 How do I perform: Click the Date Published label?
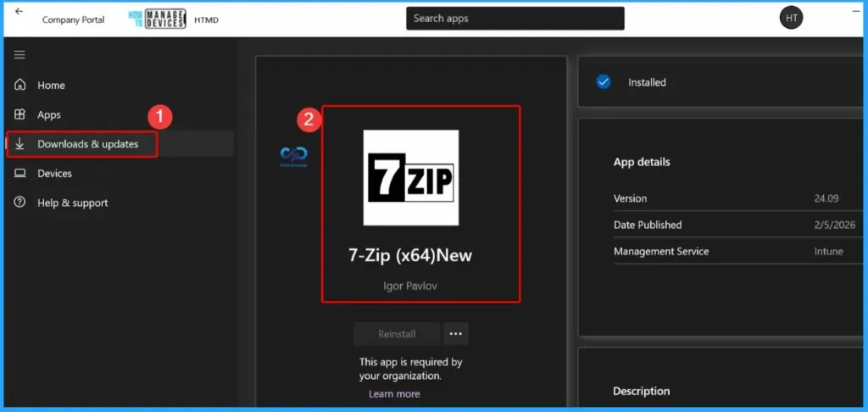648,225
